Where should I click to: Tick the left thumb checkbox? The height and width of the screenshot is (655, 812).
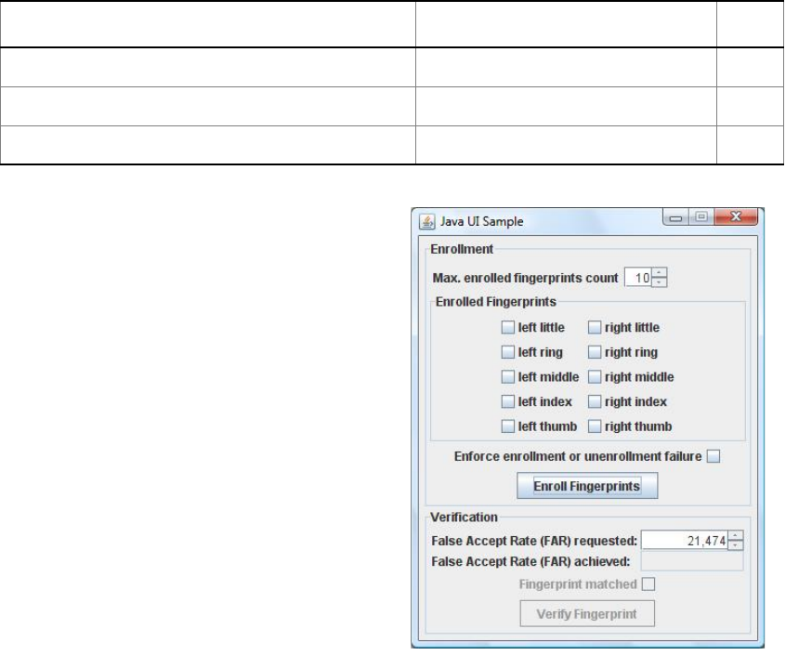(x=508, y=426)
